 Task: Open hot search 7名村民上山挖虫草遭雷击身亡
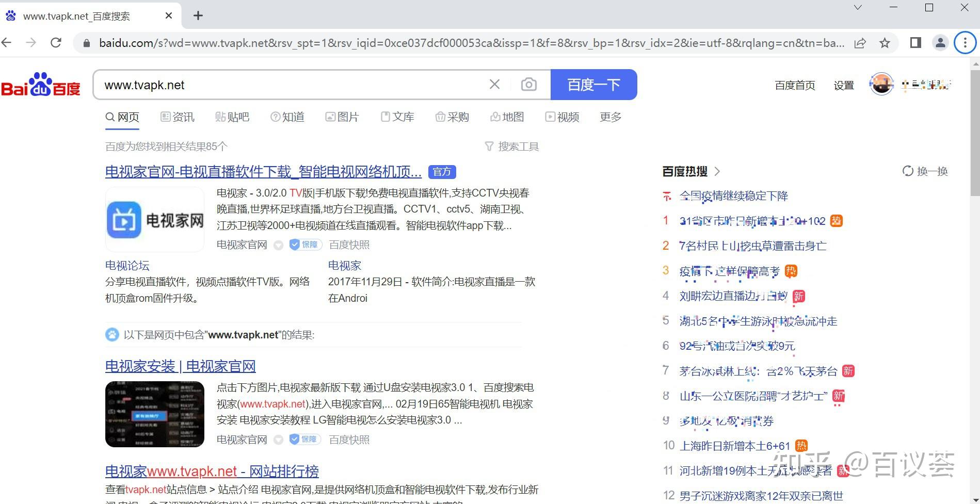pos(752,246)
